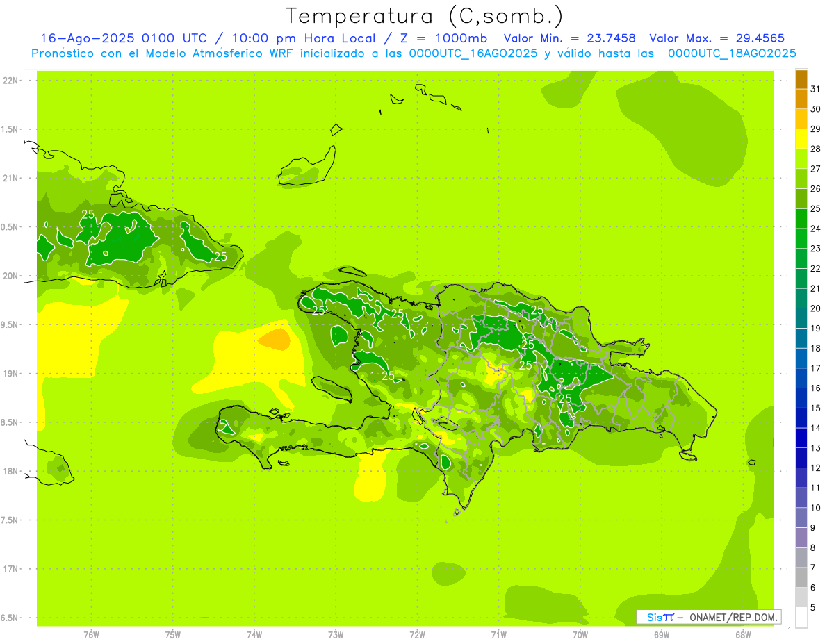Pick the blue legend color between 16 and 17
The image size is (834, 644).
801,378
